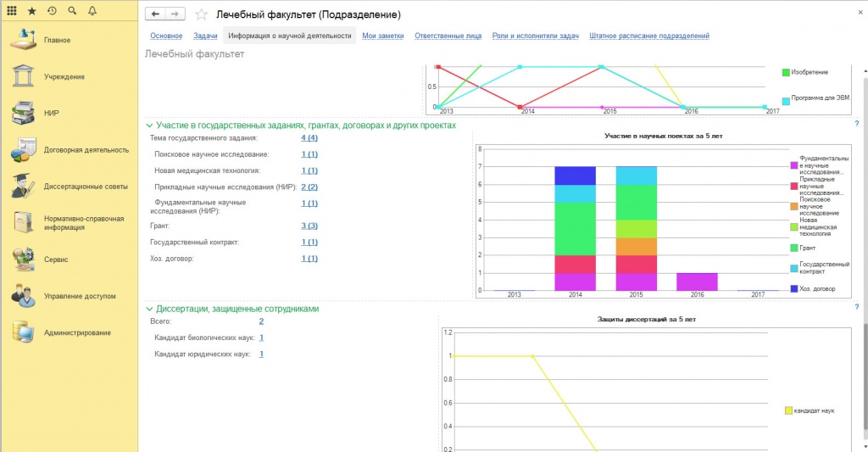Viewport: 868px width, 452px height.
Task: Open Хоз. договор 1 (1) link
Action: tap(309, 259)
